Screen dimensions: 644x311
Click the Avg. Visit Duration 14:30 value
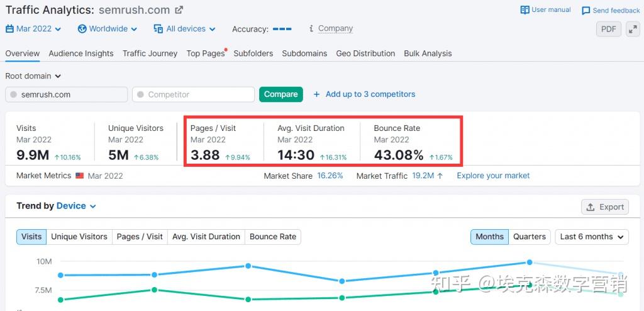tap(296, 155)
